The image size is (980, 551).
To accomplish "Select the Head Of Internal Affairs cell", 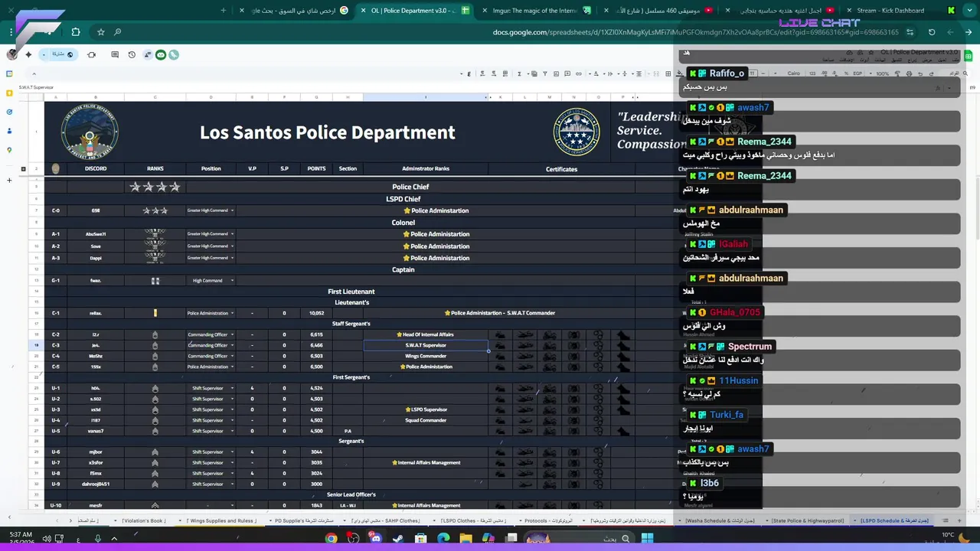I will coord(426,334).
